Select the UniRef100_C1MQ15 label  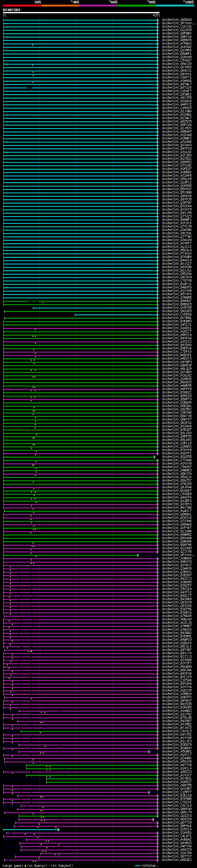pyautogui.click(x=177, y=108)
